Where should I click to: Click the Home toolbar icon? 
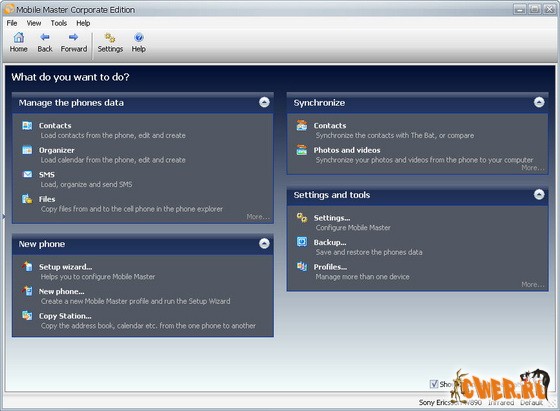(19, 37)
